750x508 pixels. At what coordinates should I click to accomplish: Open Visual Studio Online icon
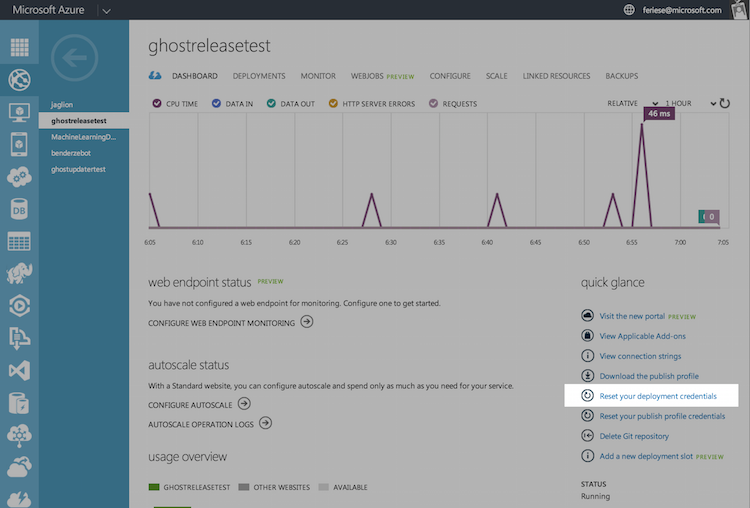[x=19, y=371]
